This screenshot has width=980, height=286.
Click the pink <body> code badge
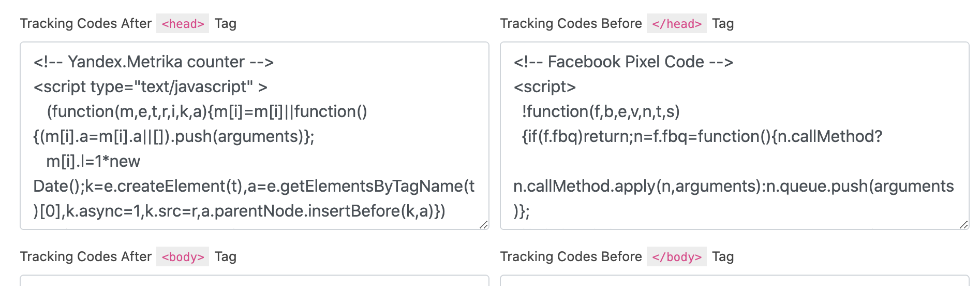click(x=183, y=256)
